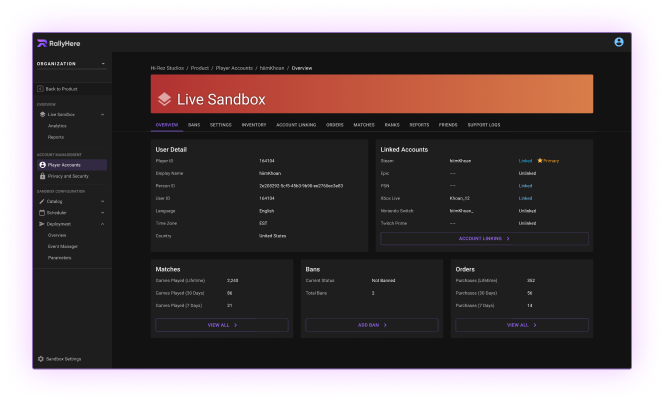Click the Privacy and Security lock icon
The width and height of the screenshot is (664, 402).
pyautogui.click(x=41, y=175)
